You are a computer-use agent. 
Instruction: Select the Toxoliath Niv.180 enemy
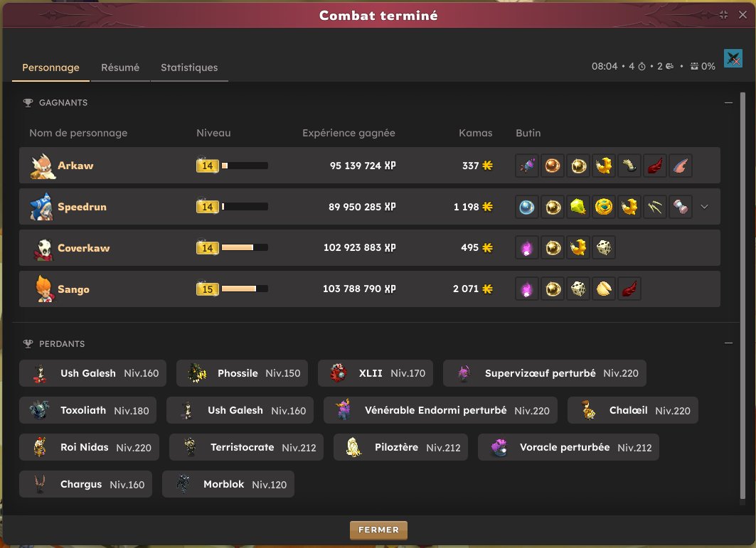coord(87,410)
